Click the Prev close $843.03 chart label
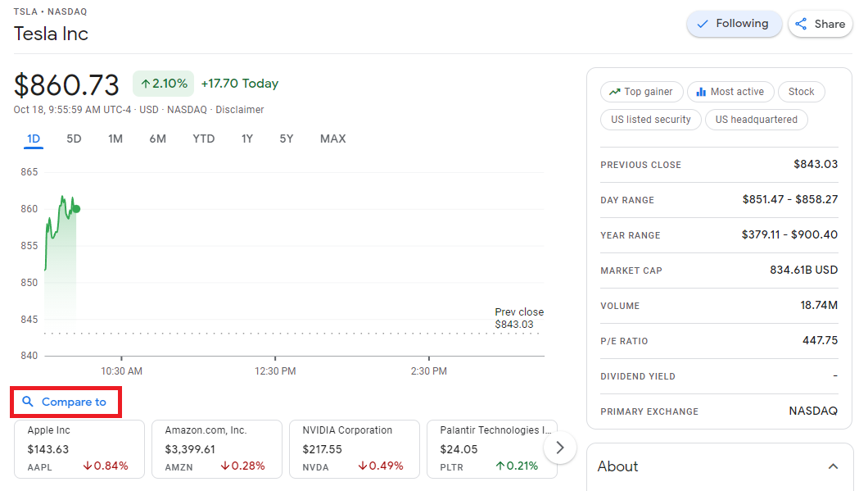This screenshot has height=491, width=868. tap(519, 318)
